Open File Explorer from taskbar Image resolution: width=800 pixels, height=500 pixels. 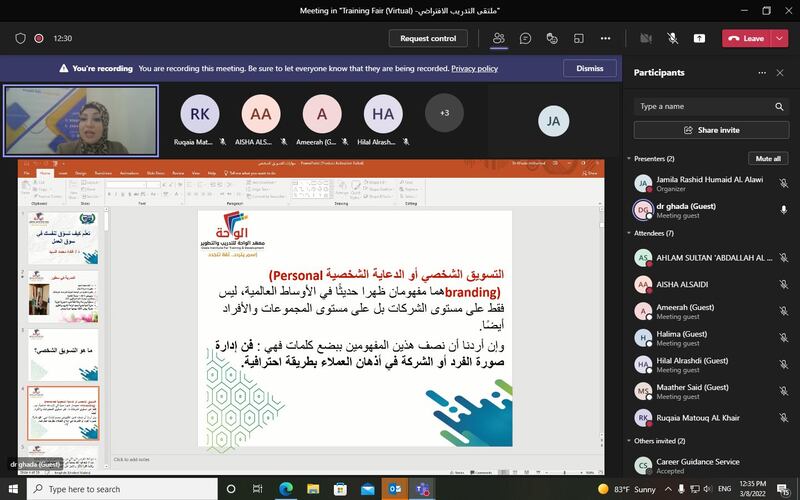(x=313, y=489)
